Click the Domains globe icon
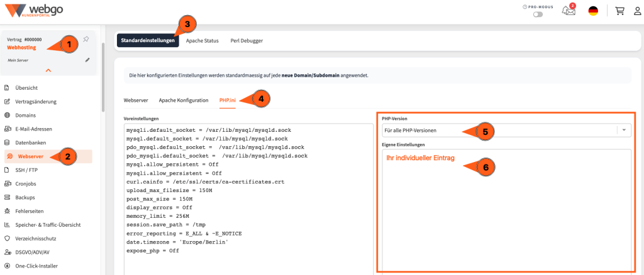This screenshot has width=644, height=275. [7, 115]
